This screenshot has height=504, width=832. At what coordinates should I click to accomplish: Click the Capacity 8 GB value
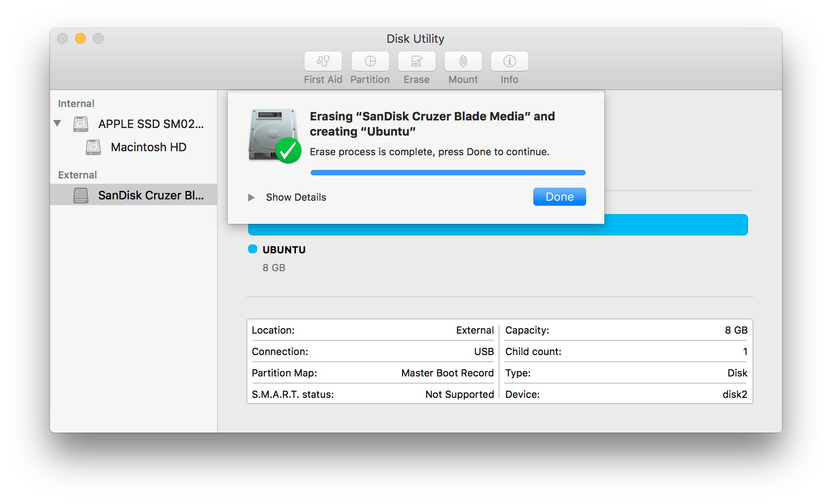tap(736, 330)
